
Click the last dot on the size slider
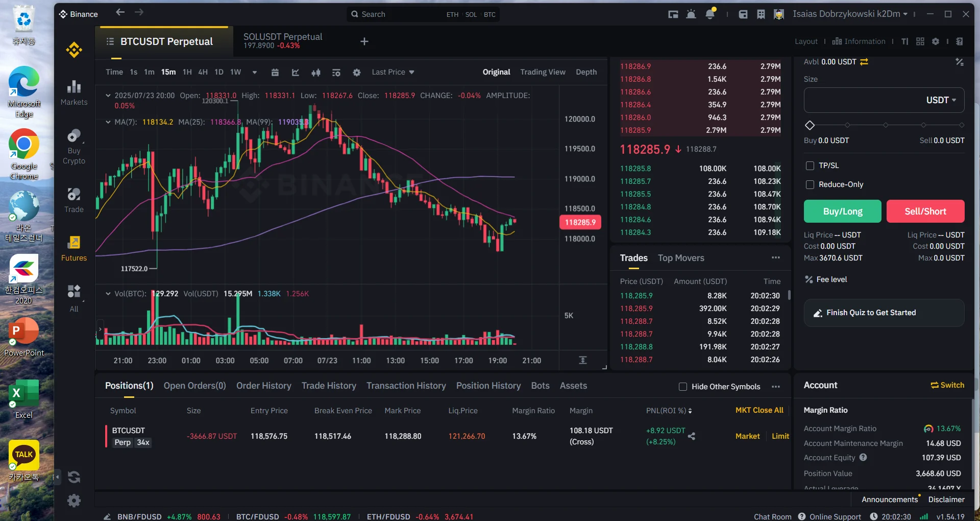pyautogui.click(x=962, y=125)
